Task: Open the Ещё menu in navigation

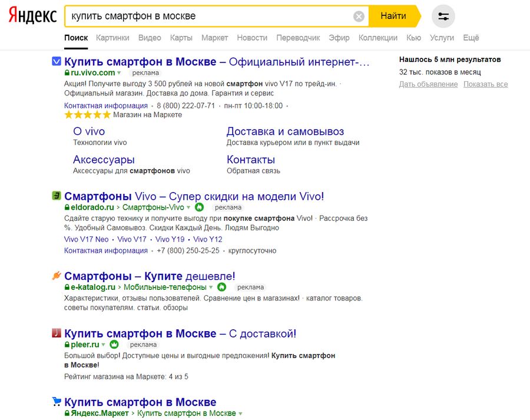Action: [471, 38]
